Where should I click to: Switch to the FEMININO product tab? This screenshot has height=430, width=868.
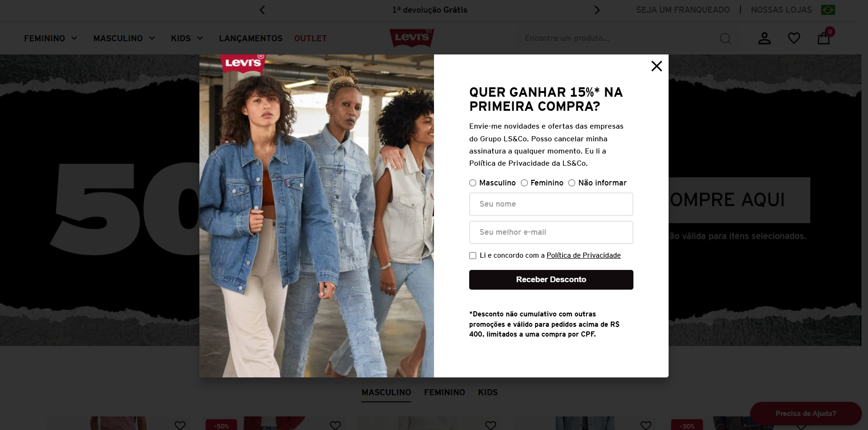click(444, 392)
